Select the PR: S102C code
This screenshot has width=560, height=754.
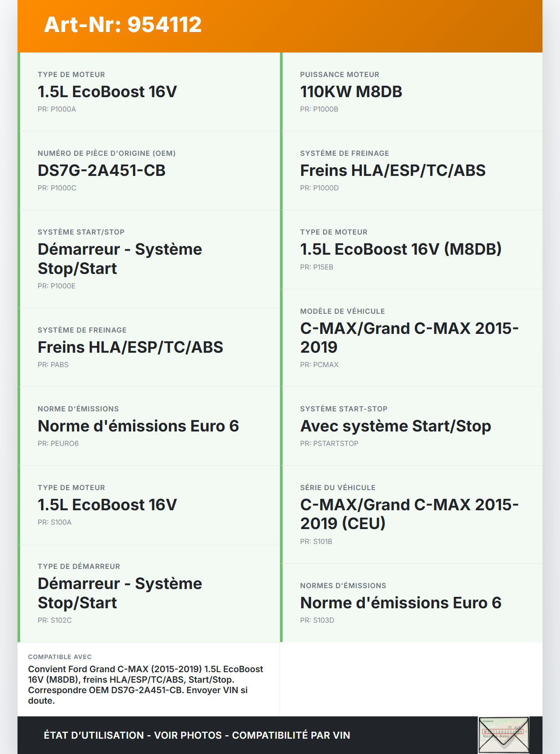coord(55,621)
